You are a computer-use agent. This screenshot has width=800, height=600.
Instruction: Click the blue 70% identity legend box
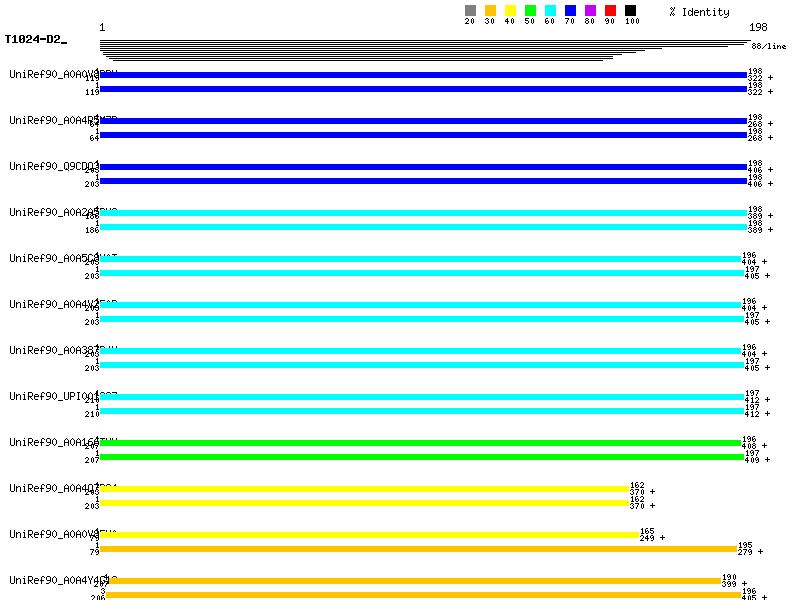[570, 11]
